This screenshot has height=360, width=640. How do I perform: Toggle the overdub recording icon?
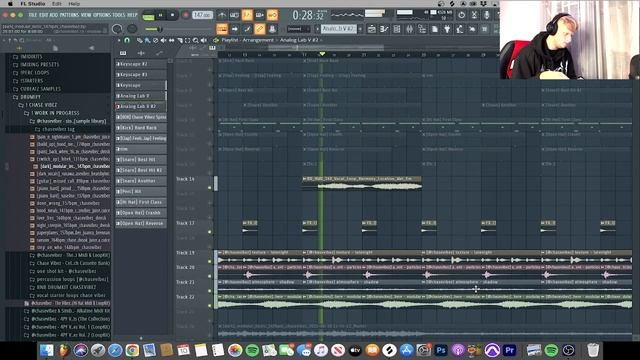coord(260,15)
